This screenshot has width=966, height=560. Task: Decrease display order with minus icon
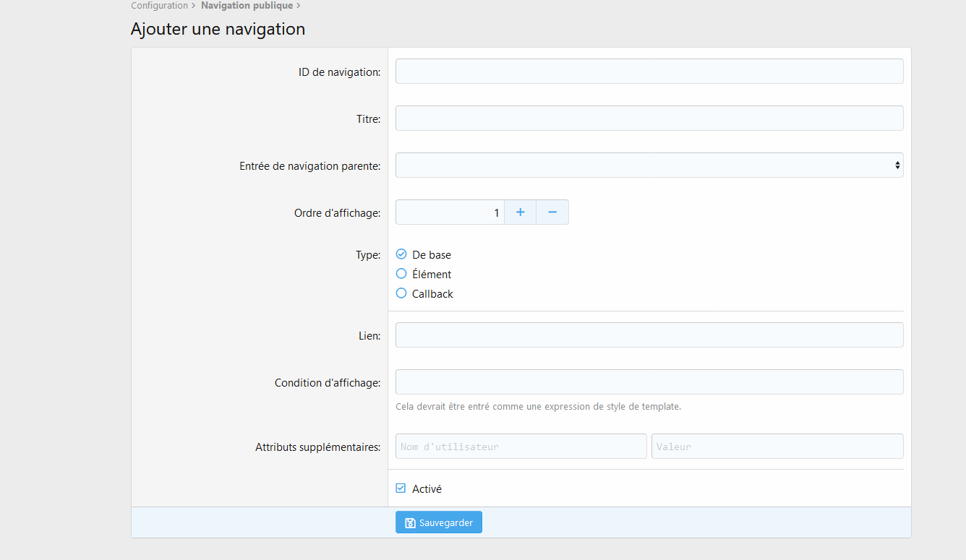tap(552, 212)
